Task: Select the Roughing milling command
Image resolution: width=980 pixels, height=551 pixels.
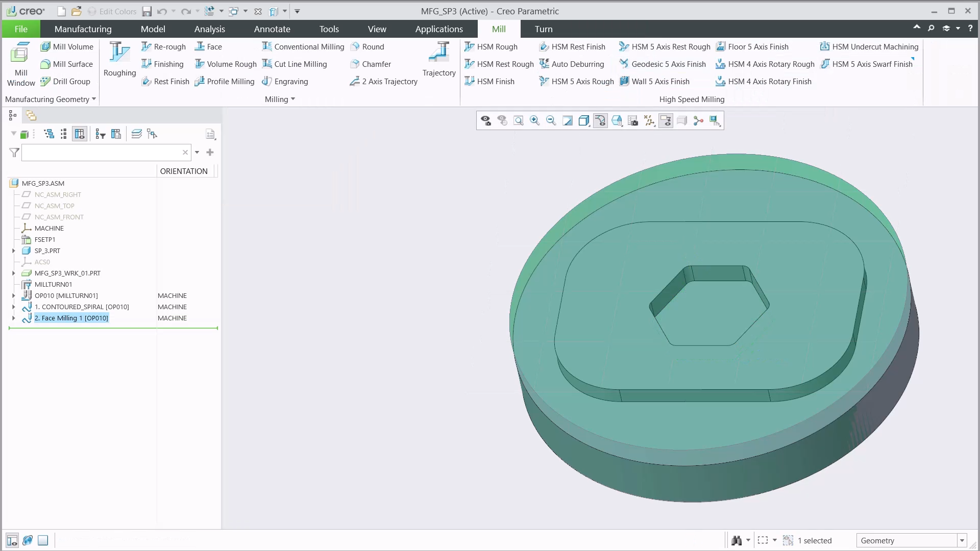Action: pos(119,60)
